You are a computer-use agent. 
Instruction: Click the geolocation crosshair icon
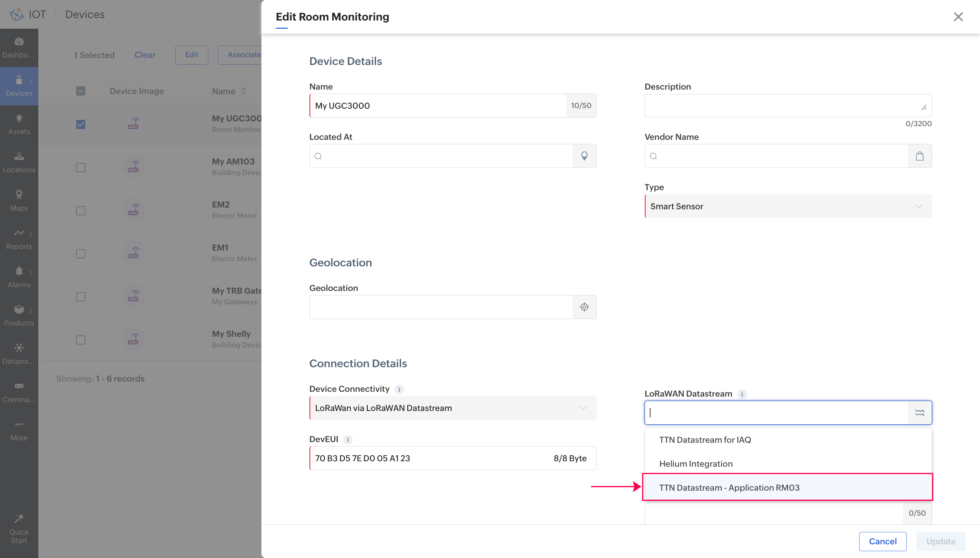point(584,307)
